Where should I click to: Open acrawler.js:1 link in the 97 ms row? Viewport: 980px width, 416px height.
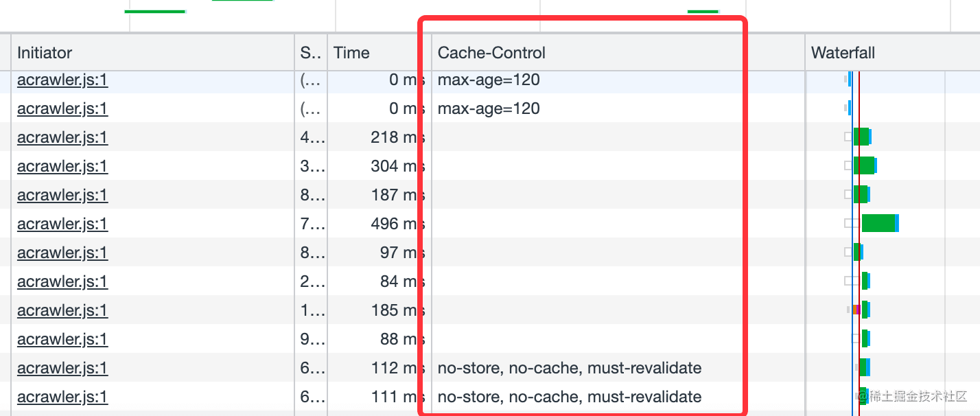click(62, 253)
